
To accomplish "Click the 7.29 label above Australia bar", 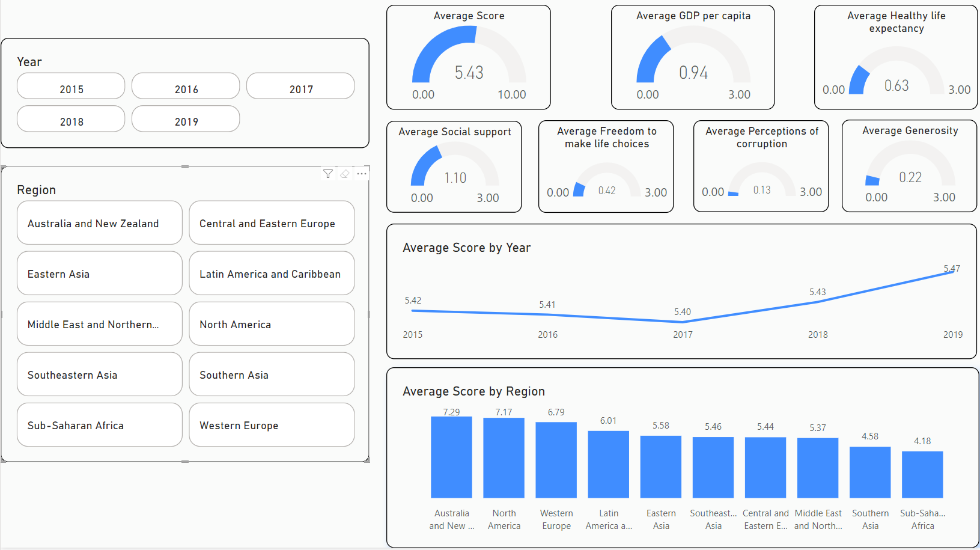I will pyautogui.click(x=451, y=412).
